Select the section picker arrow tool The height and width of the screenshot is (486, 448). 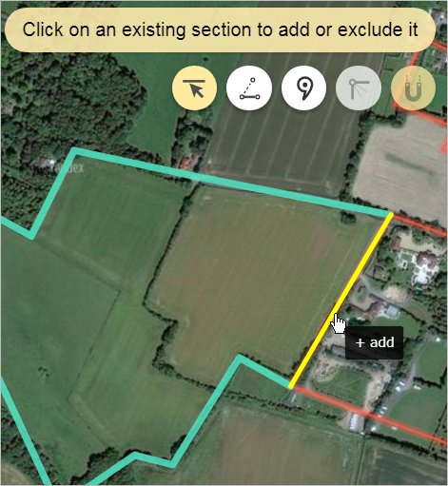194,88
